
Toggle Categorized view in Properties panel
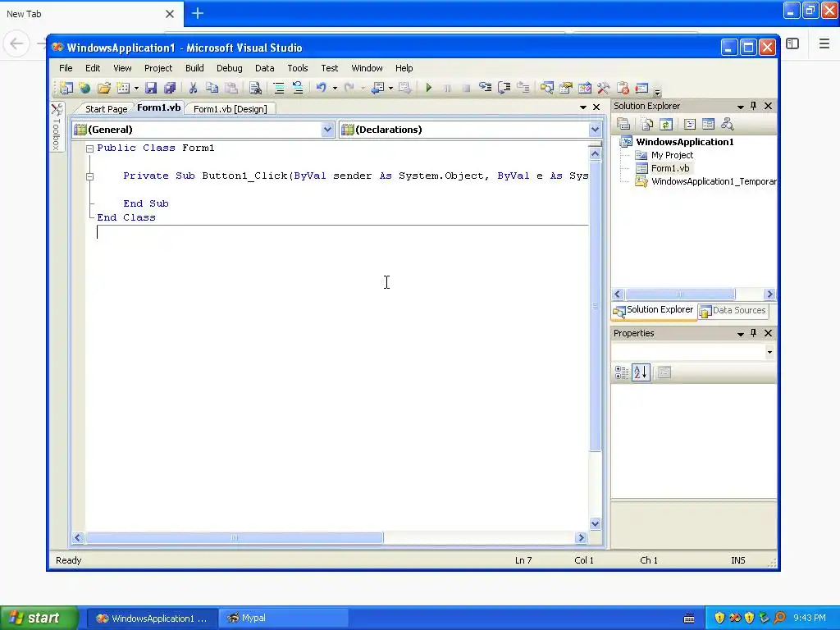(x=622, y=372)
